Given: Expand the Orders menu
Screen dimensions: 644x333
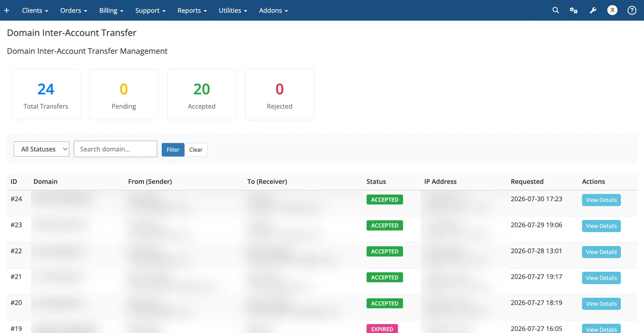Looking at the screenshot, I should (x=74, y=10).
